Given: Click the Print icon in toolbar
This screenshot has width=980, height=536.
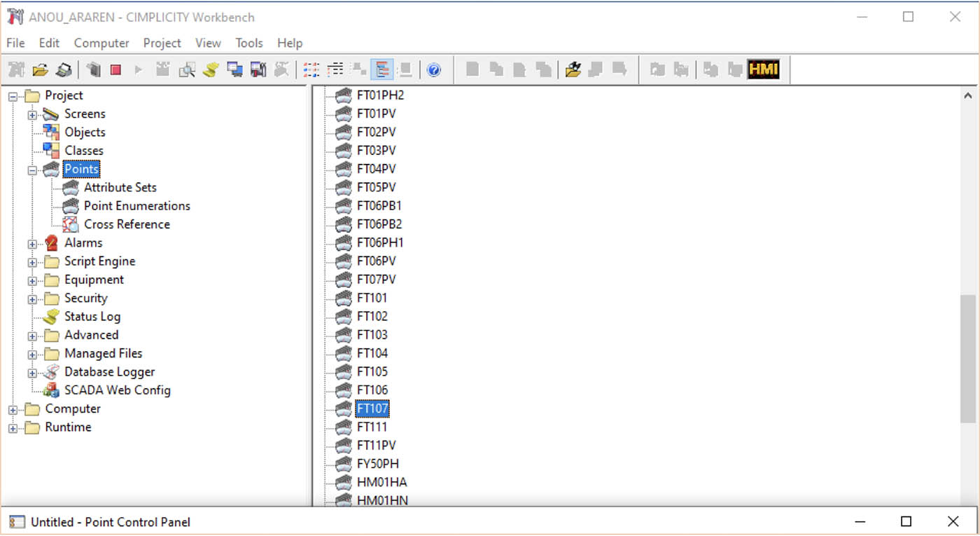Looking at the screenshot, I should 64,69.
